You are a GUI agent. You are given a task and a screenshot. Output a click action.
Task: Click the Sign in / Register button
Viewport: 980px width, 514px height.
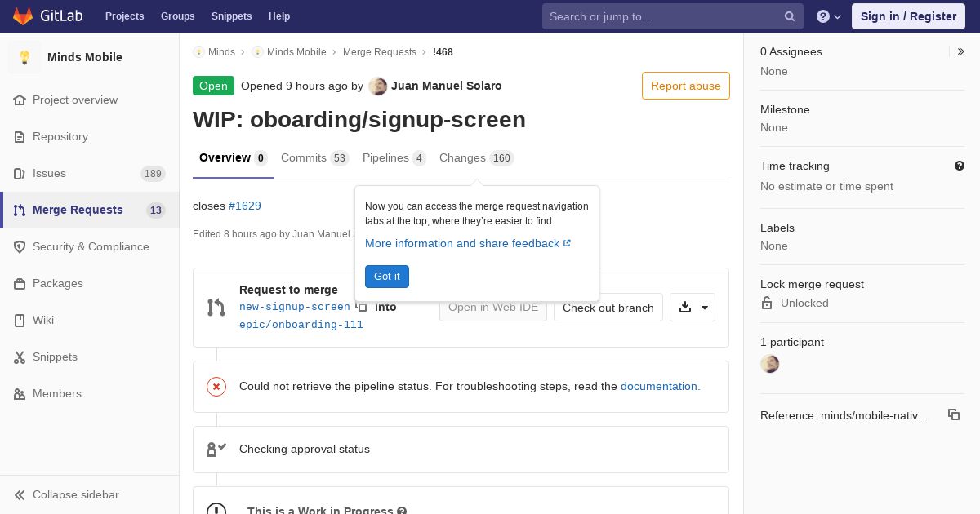[x=908, y=16]
